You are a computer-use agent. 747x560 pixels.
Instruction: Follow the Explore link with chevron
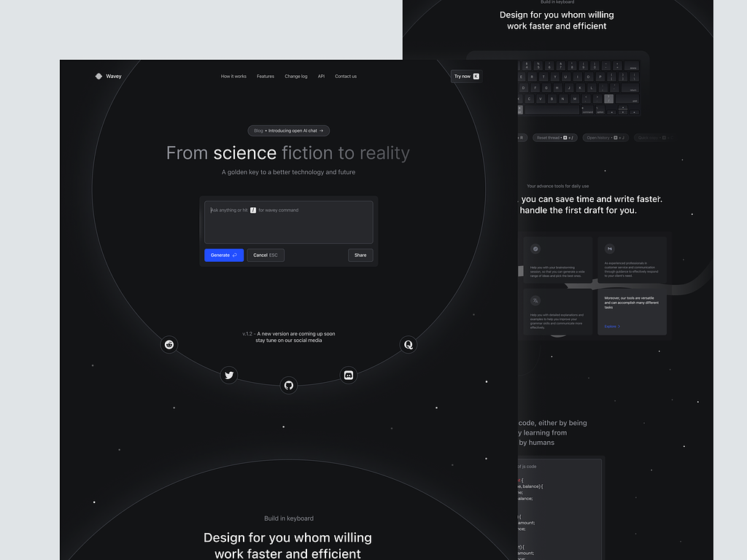pyautogui.click(x=612, y=326)
